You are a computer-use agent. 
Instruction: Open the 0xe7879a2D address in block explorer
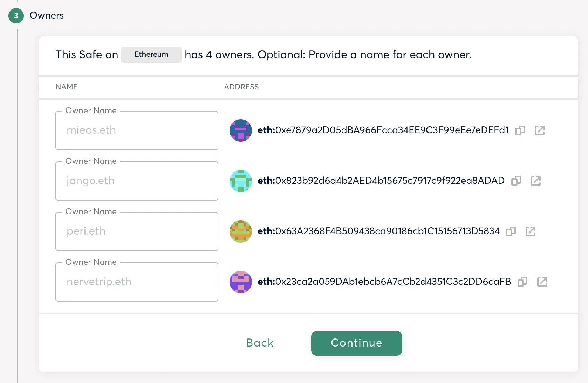pos(539,130)
